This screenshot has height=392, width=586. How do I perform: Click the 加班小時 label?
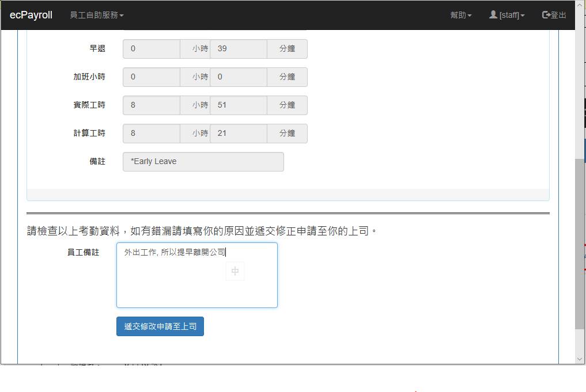[x=89, y=77]
